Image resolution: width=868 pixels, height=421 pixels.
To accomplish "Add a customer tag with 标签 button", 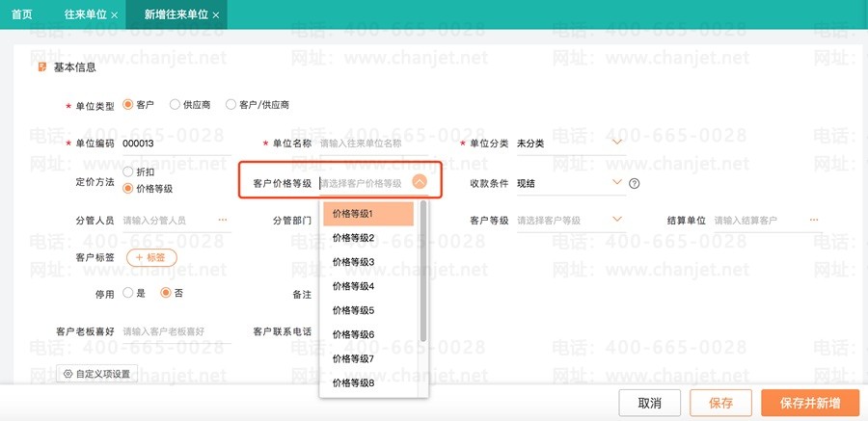I will [x=151, y=258].
